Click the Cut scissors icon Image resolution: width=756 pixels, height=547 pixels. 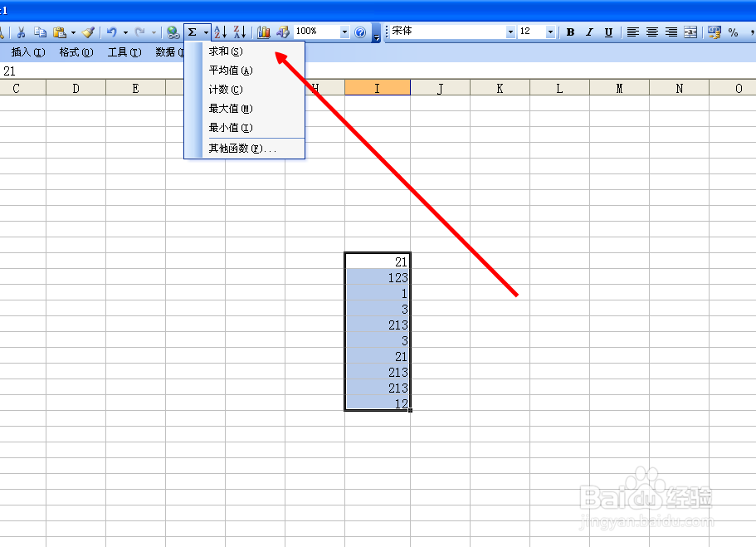pyautogui.click(x=21, y=32)
